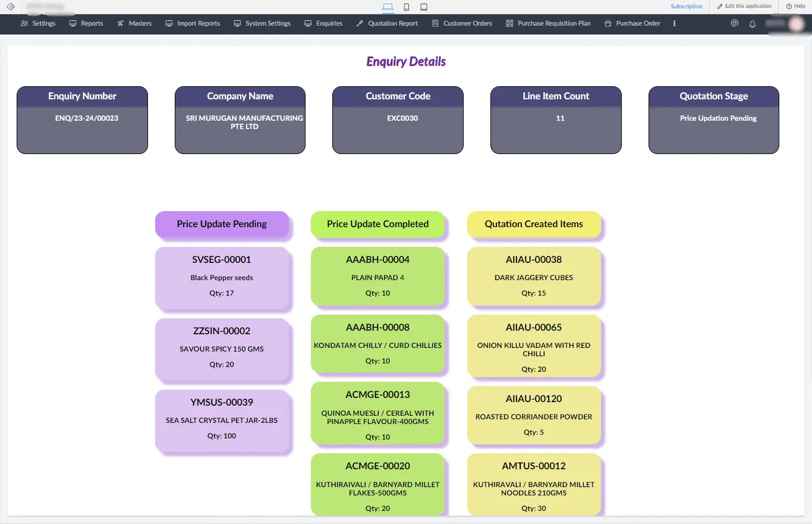
Task: Select Masters from the navigation bar
Action: tap(134, 23)
